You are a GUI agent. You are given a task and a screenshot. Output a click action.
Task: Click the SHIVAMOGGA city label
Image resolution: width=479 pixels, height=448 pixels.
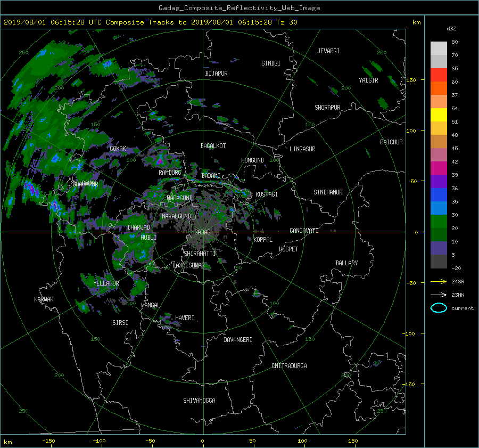point(199,400)
